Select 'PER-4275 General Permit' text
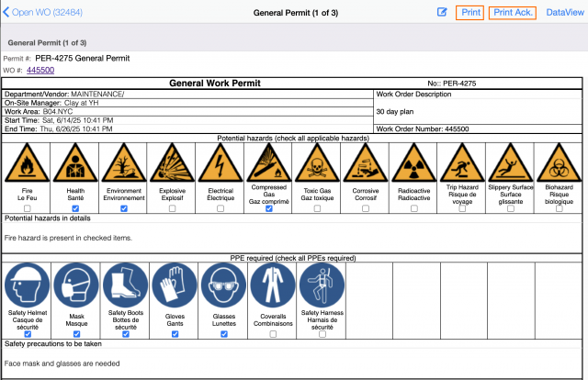588x380 pixels. (x=83, y=59)
